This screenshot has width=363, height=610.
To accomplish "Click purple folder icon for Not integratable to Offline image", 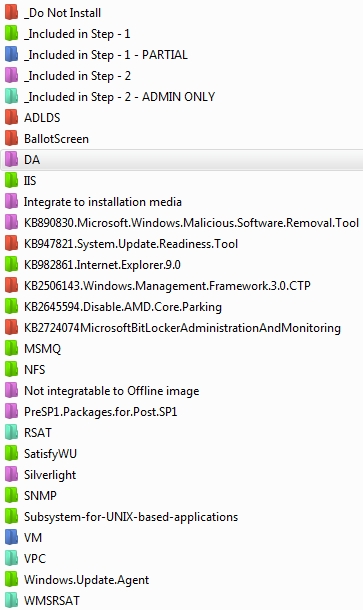I will click(11, 391).
